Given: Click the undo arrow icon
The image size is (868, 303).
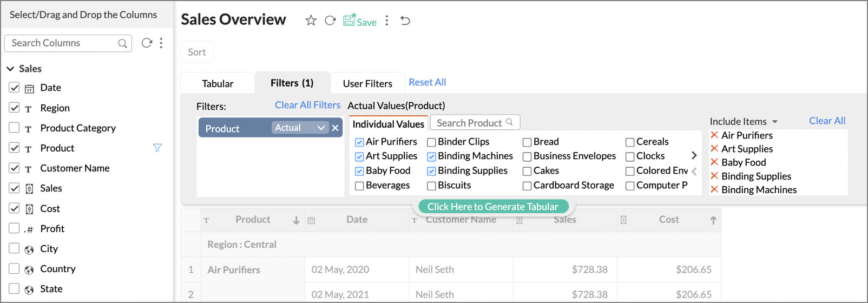Looking at the screenshot, I should [x=405, y=21].
